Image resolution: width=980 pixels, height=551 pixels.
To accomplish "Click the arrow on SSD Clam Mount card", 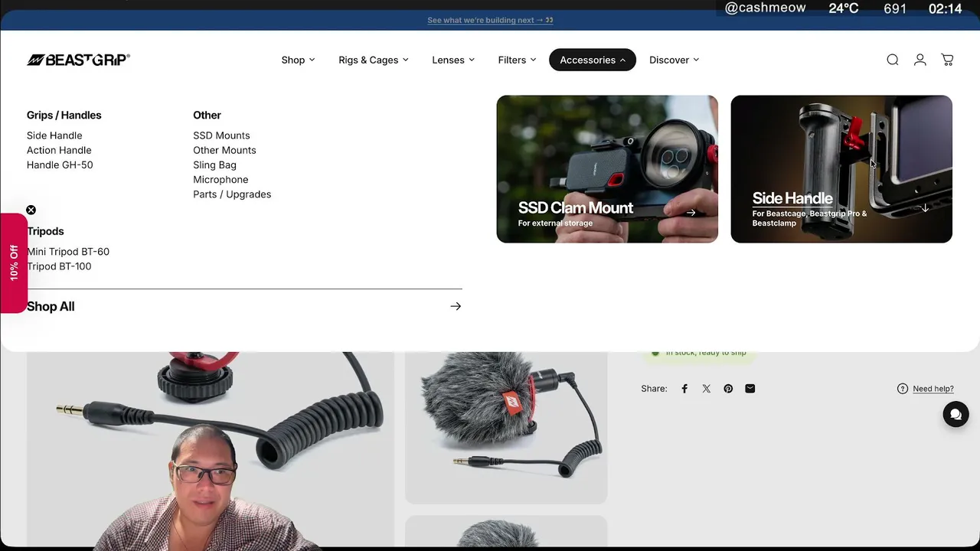I will click(691, 213).
